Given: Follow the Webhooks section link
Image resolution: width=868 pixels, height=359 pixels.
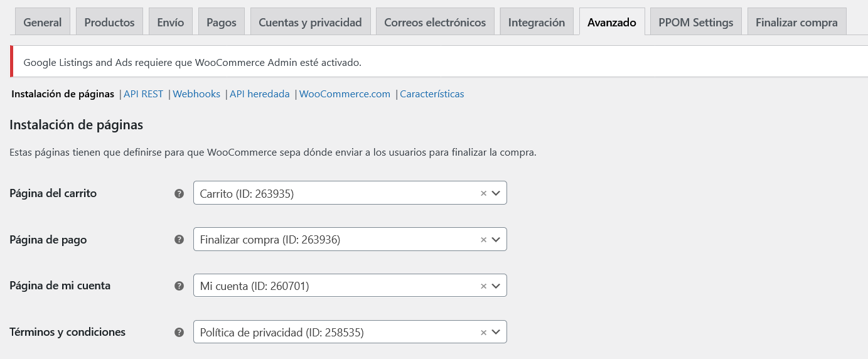Looking at the screenshot, I should coord(196,94).
